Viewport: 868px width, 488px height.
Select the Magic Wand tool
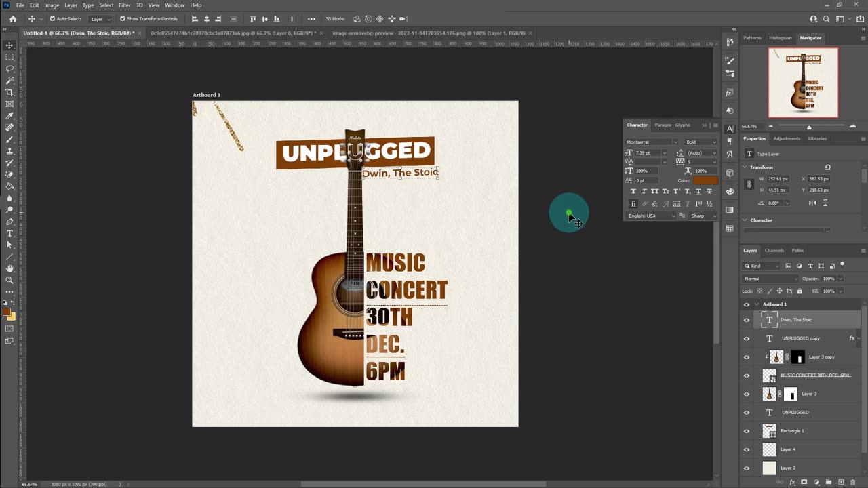point(9,80)
